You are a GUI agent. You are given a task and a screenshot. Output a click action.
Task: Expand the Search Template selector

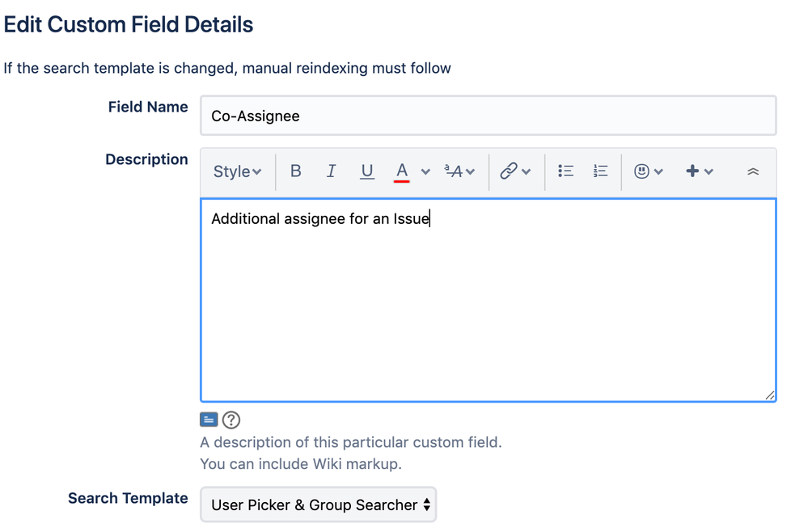(x=318, y=505)
